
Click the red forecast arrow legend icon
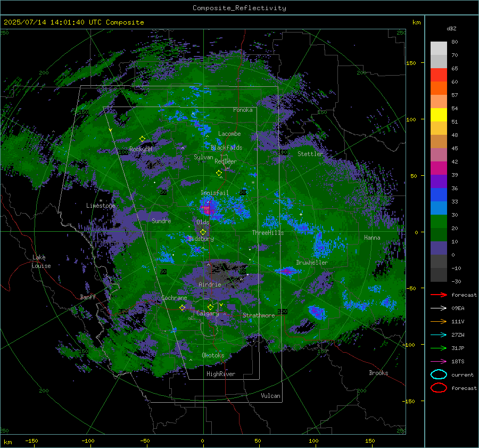point(439,295)
